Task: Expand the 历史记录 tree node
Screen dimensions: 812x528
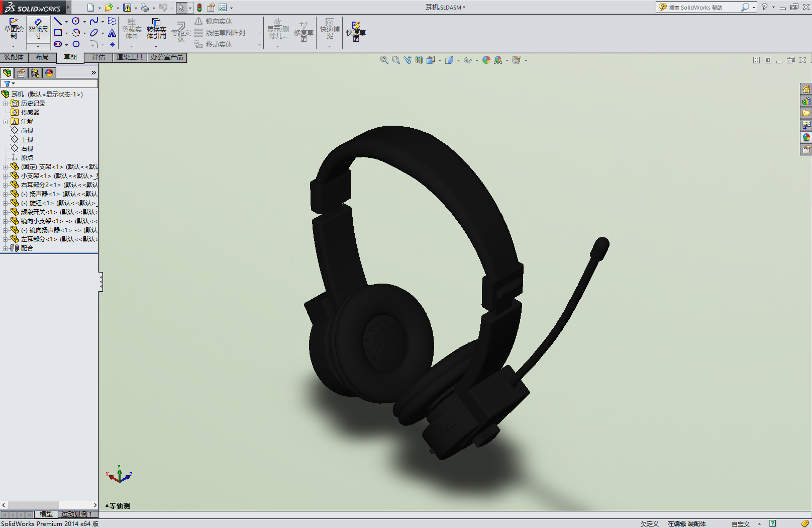Action: [5, 104]
